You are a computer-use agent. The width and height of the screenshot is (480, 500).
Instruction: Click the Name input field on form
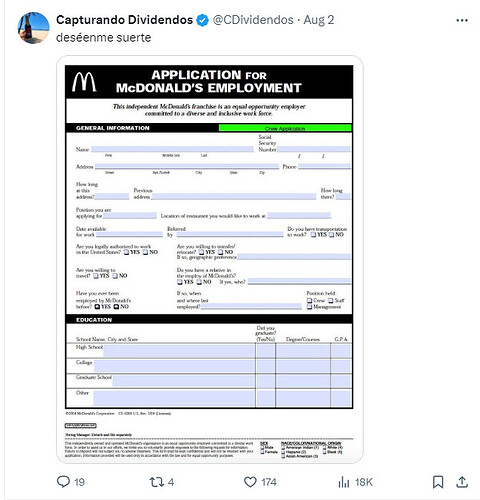coord(172,149)
